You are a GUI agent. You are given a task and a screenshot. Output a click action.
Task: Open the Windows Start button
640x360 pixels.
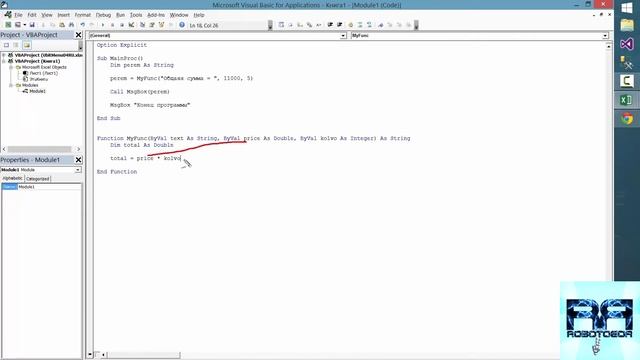pos(627,8)
